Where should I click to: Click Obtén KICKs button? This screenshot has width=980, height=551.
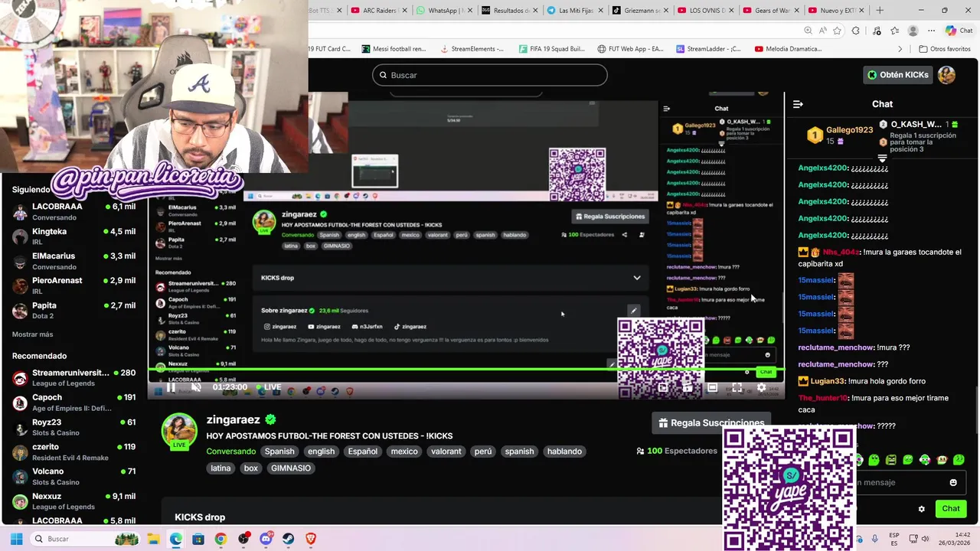click(897, 75)
